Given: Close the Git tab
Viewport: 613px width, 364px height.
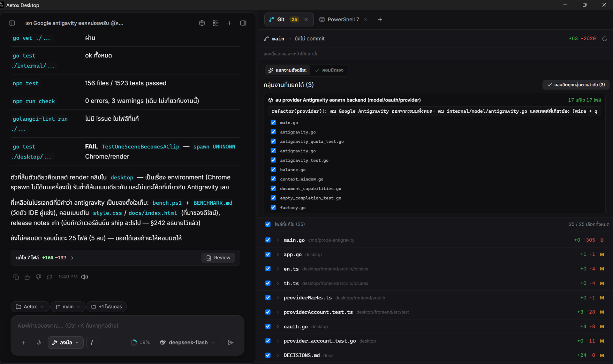Looking at the screenshot, I should [306, 19].
